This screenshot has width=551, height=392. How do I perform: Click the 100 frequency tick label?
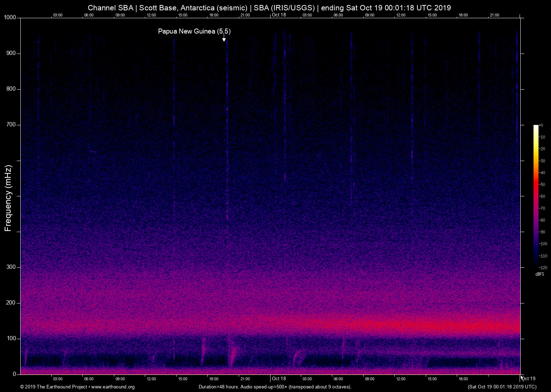point(11,338)
